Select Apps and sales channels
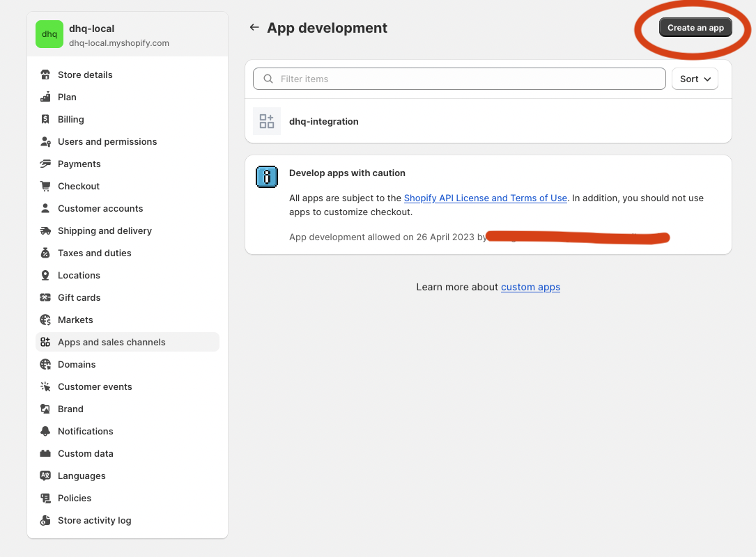Image resolution: width=756 pixels, height=557 pixels. click(128, 342)
